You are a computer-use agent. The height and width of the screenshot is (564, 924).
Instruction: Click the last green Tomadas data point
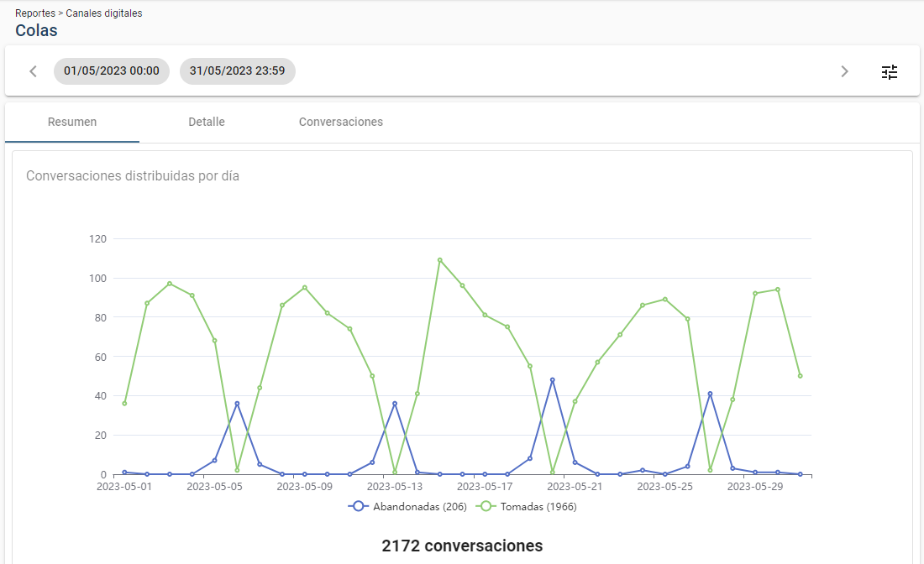(801, 376)
